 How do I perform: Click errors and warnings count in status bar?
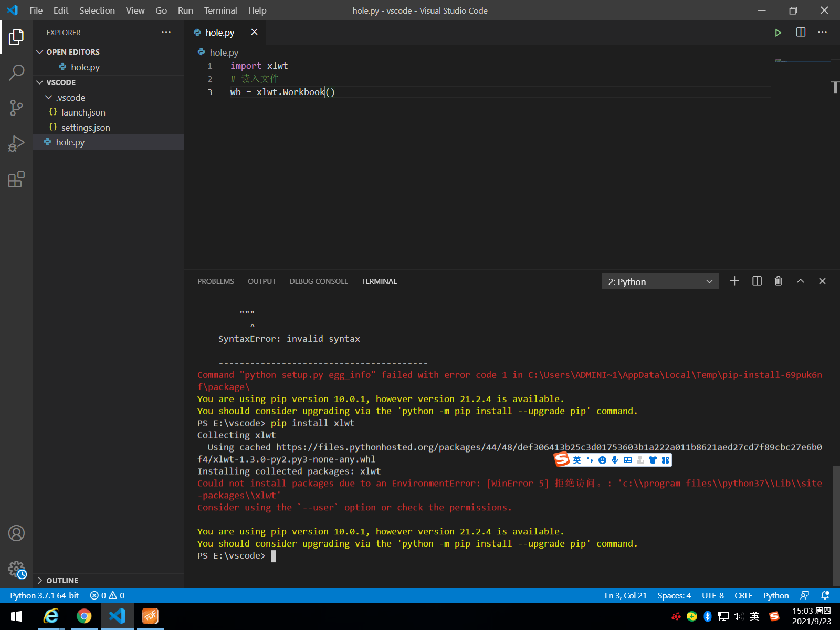[x=107, y=595]
